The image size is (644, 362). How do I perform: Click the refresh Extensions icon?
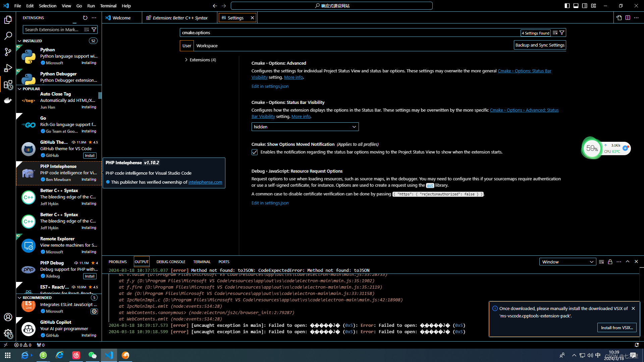point(85,17)
